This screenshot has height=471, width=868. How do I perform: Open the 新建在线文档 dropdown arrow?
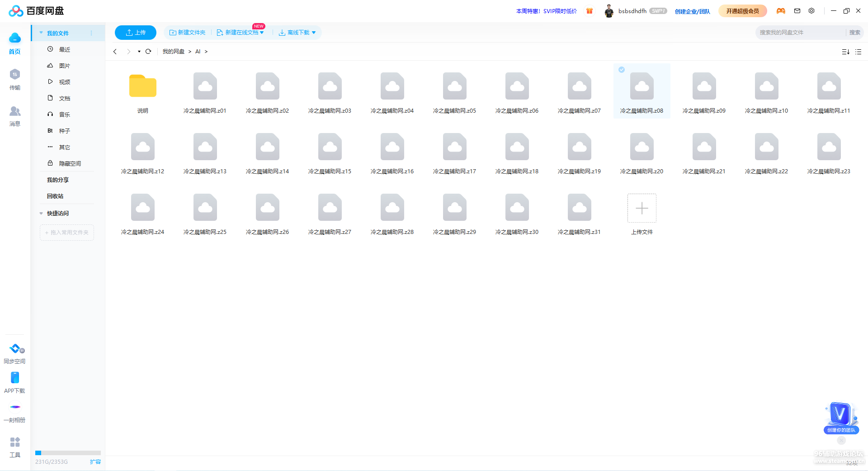click(262, 33)
